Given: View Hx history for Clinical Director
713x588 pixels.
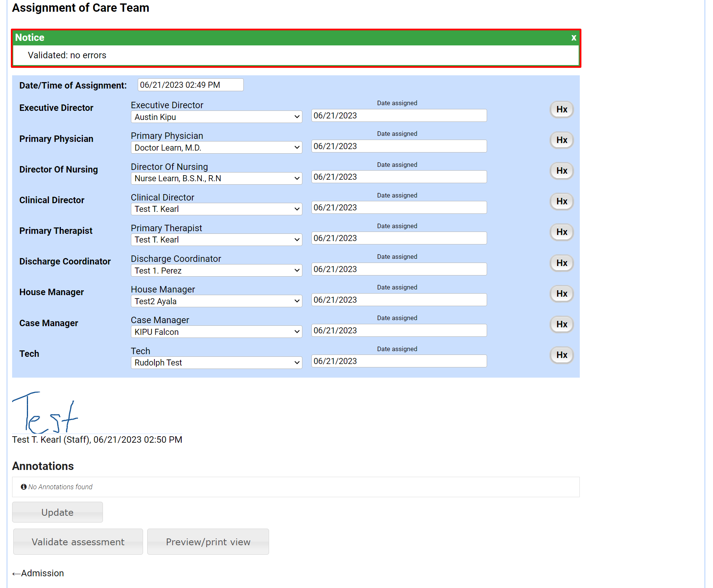Looking at the screenshot, I should coord(561,202).
